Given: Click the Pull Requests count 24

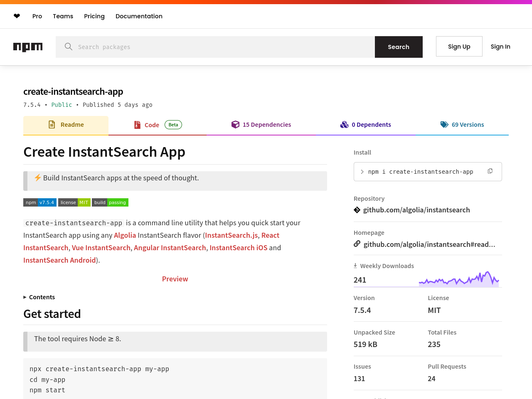Looking at the screenshot, I should (x=432, y=379).
